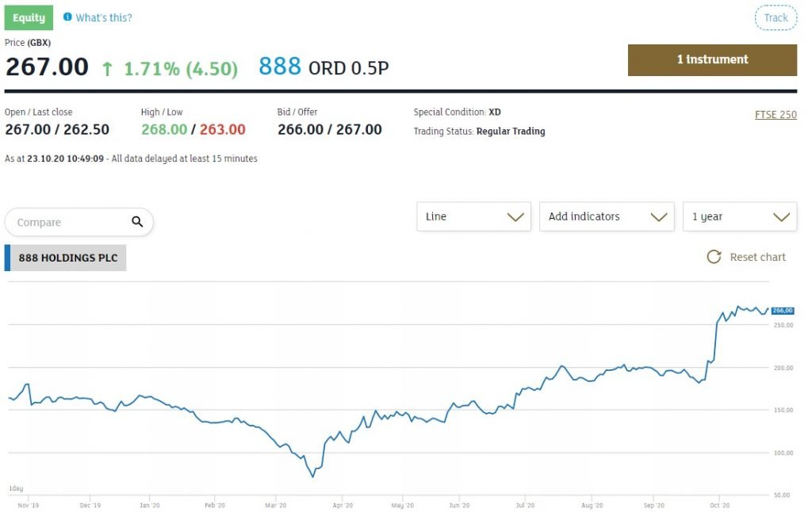The width and height of the screenshot is (812, 512).
Task: Click the magnifier icon in Compare box
Action: [137, 222]
